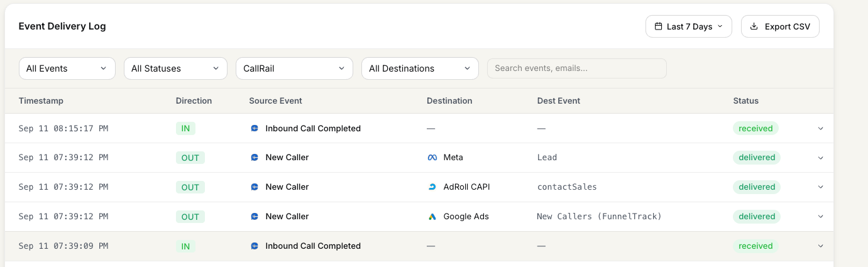
Task: Focus the Search events, emails field
Action: click(x=577, y=68)
